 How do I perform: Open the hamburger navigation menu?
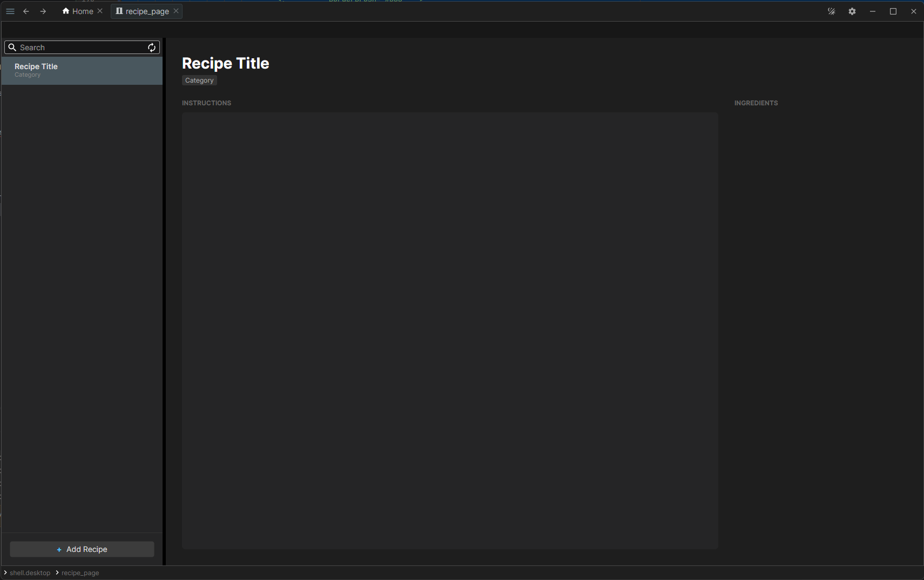click(10, 11)
